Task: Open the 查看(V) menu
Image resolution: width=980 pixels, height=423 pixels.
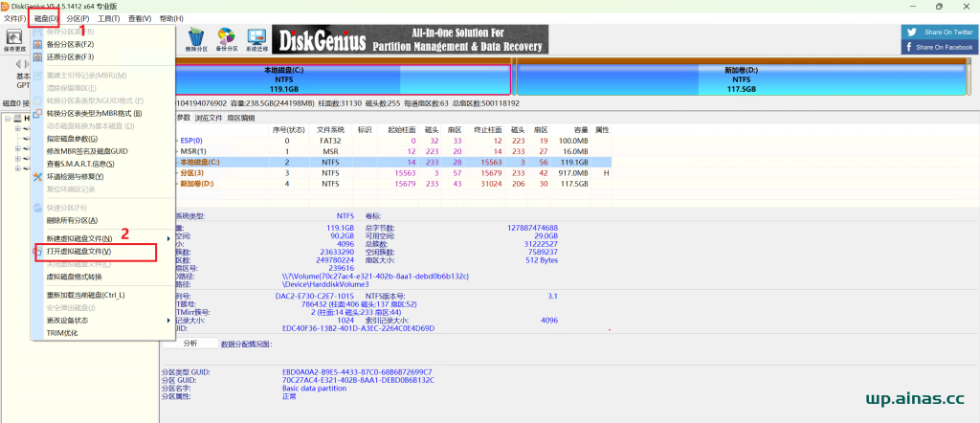Action: pyautogui.click(x=140, y=19)
